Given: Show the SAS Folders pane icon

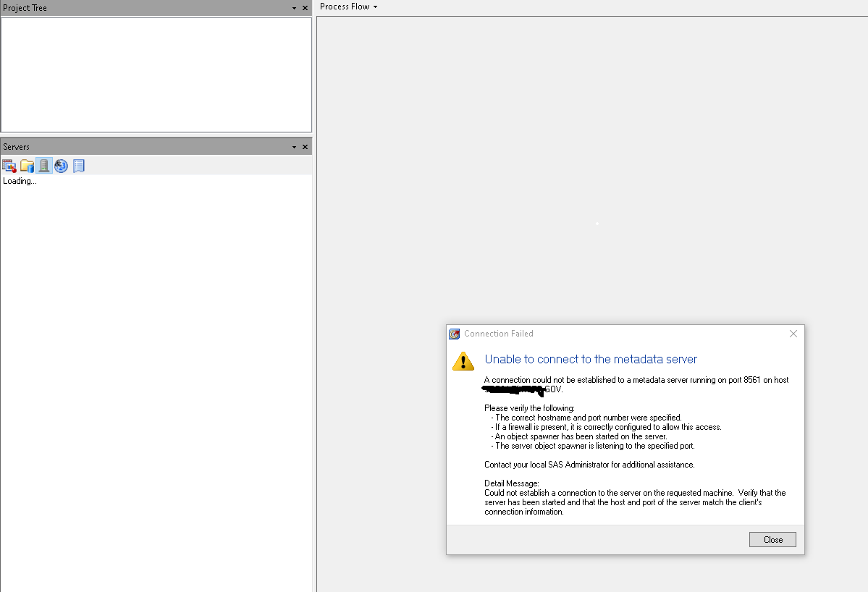Looking at the screenshot, I should coord(27,166).
